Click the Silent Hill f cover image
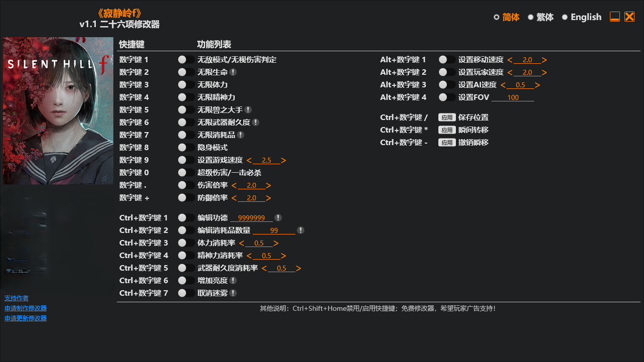The height and width of the screenshot is (362, 644). point(58,111)
